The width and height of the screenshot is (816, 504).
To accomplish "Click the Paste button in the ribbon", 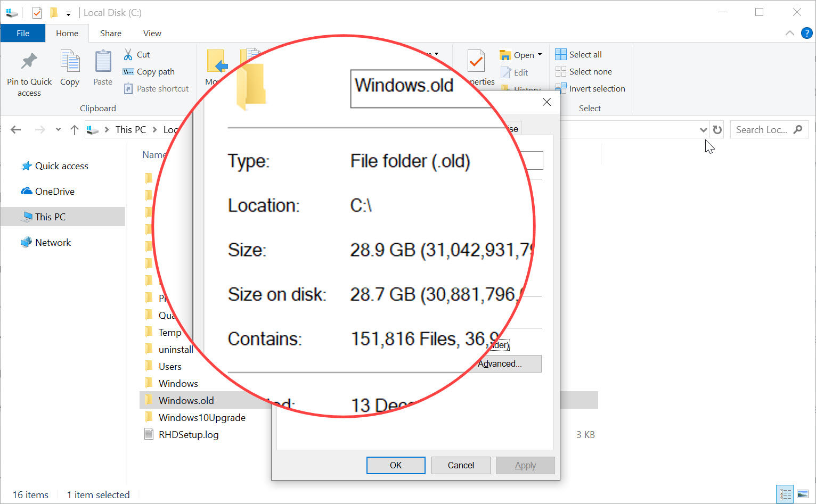I will (103, 68).
